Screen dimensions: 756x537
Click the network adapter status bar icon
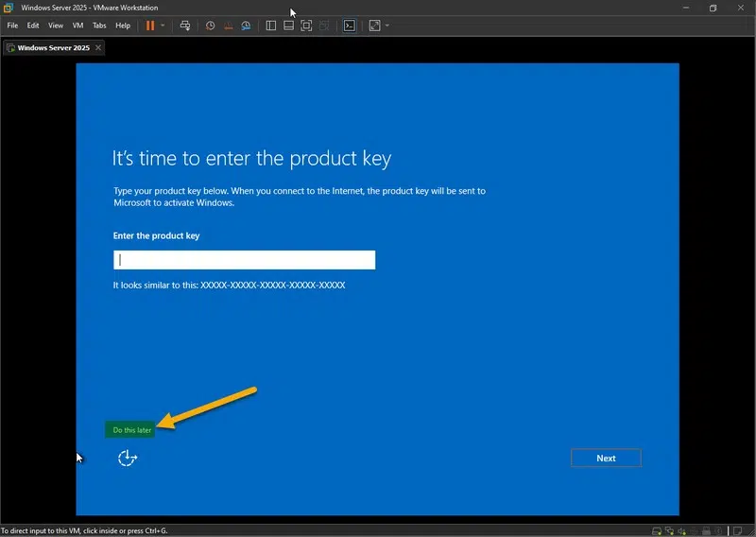click(x=669, y=530)
